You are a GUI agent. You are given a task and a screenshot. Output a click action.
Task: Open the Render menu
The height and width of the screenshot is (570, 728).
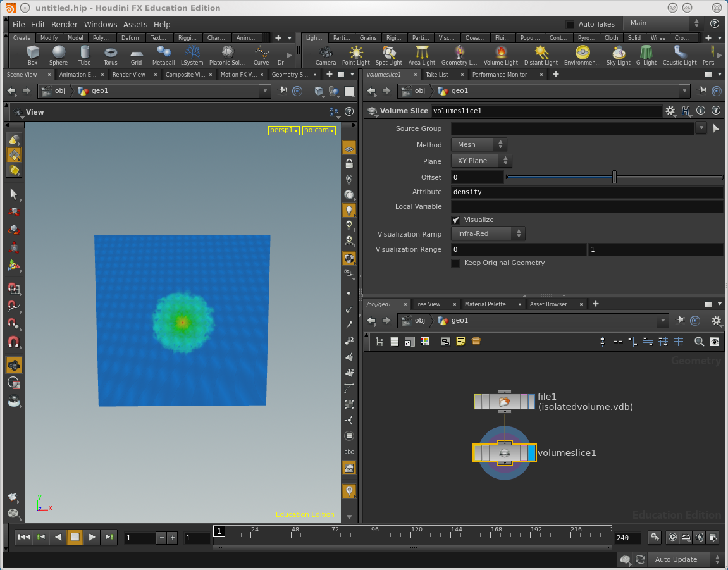click(x=65, y=24)
